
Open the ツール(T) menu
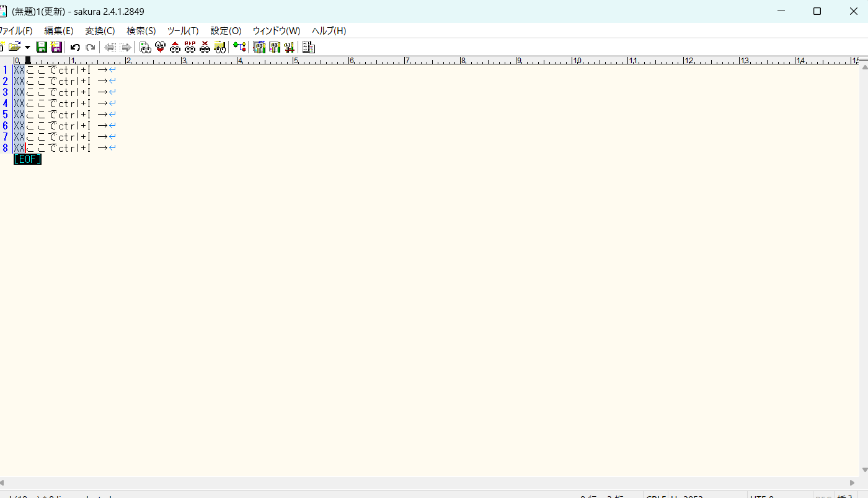coord(183,30)
